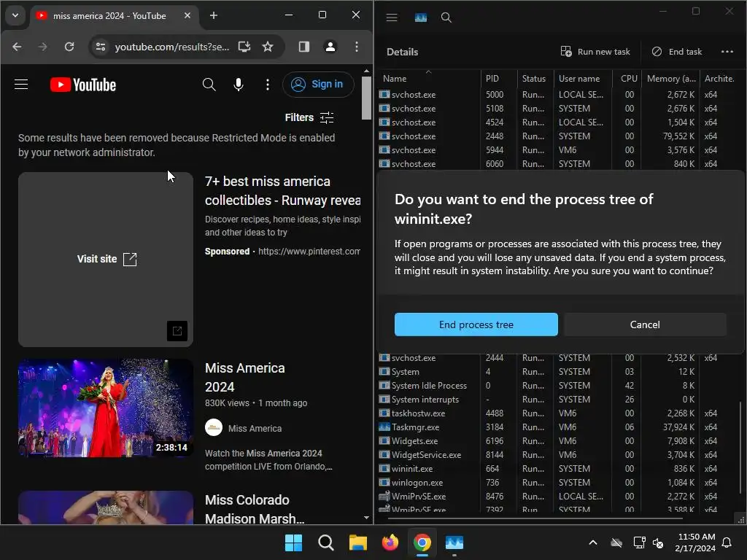
Task: Click the install app icon in address bar
Action: [244, 47]
